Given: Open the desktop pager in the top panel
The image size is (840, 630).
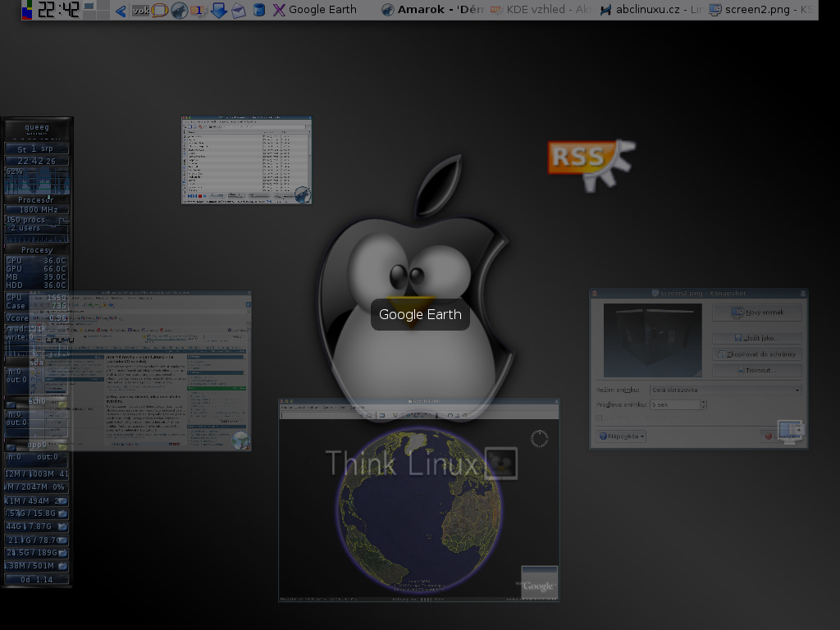Looking at the screenshot, I should coord(96,10).
